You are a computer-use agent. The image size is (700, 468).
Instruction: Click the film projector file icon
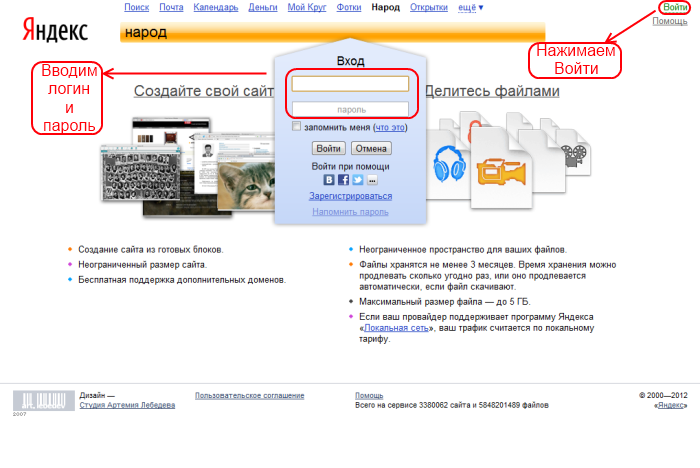click(x=573, y=155)
